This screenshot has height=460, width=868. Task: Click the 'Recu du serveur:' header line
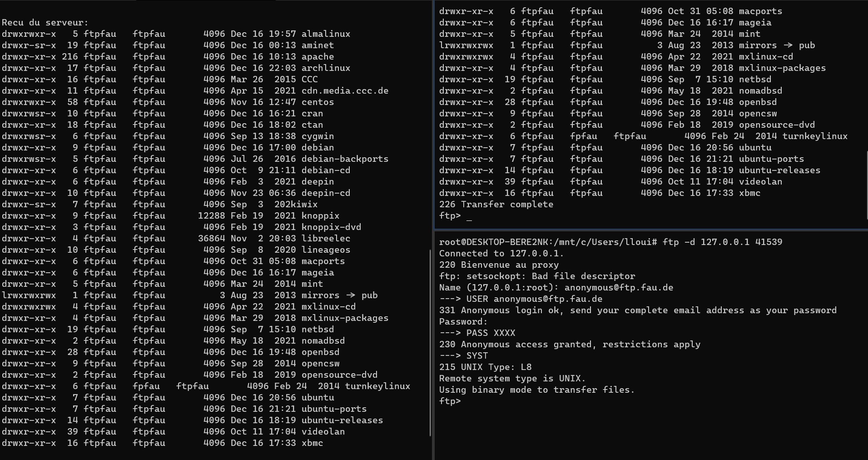[x=45, y=23]
